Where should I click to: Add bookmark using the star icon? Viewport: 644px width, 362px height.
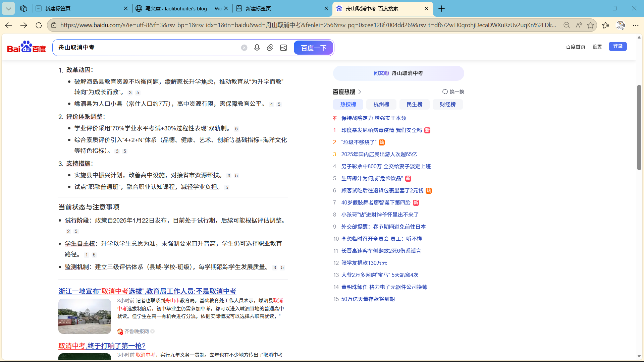click(591, 25)
